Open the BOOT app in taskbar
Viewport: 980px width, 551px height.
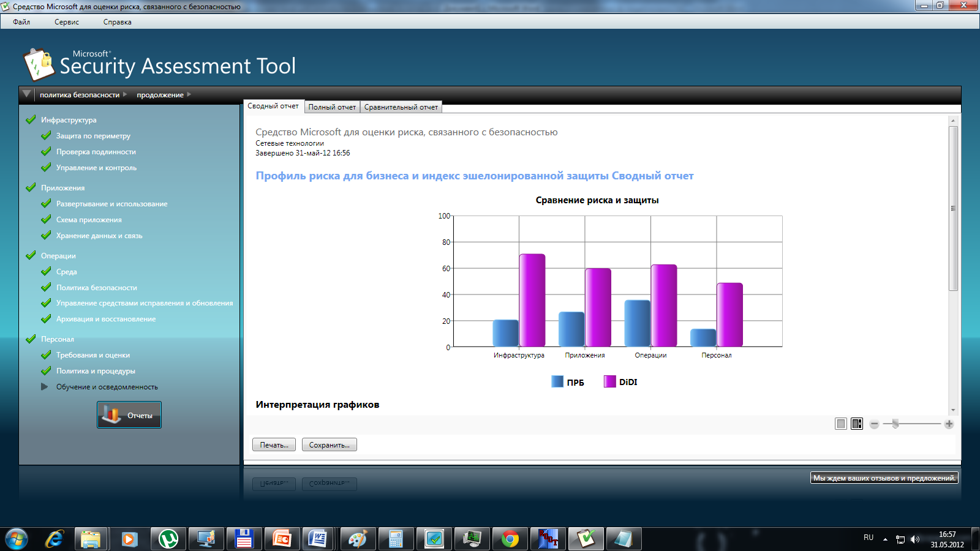(548, 539)
